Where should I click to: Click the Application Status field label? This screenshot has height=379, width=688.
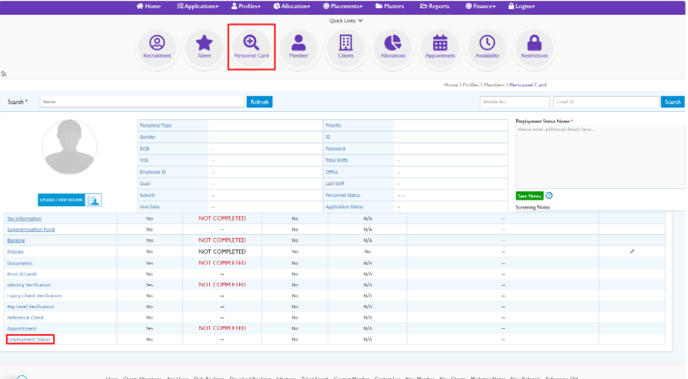pos(344,207)
